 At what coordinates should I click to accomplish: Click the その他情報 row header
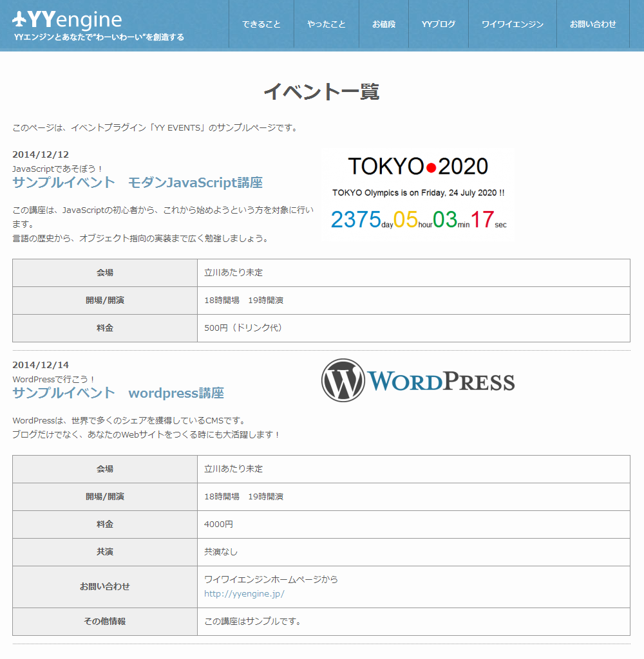click(105, 621)
